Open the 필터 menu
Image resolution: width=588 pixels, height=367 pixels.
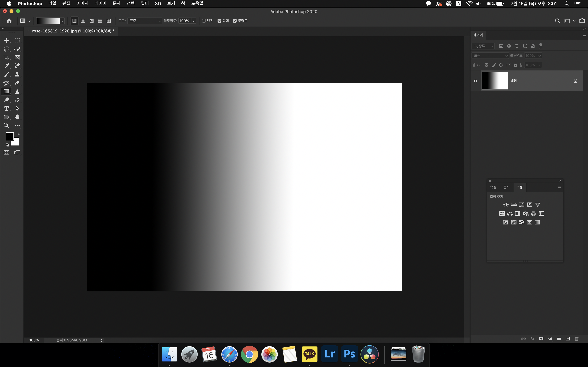145,3
